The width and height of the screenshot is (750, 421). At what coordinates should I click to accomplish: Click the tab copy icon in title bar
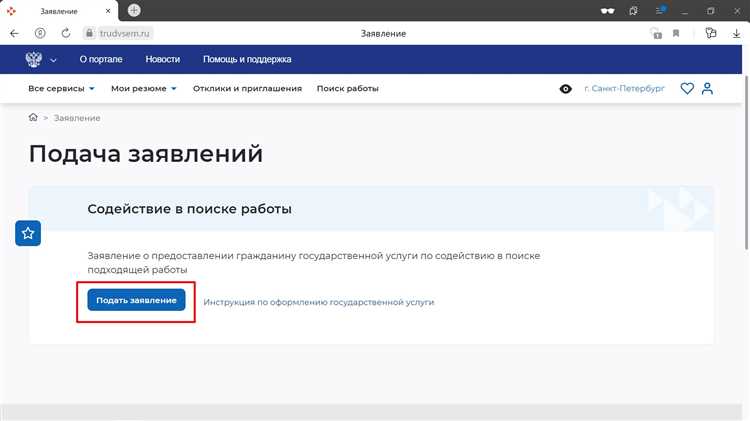click(x=633, y=11)
